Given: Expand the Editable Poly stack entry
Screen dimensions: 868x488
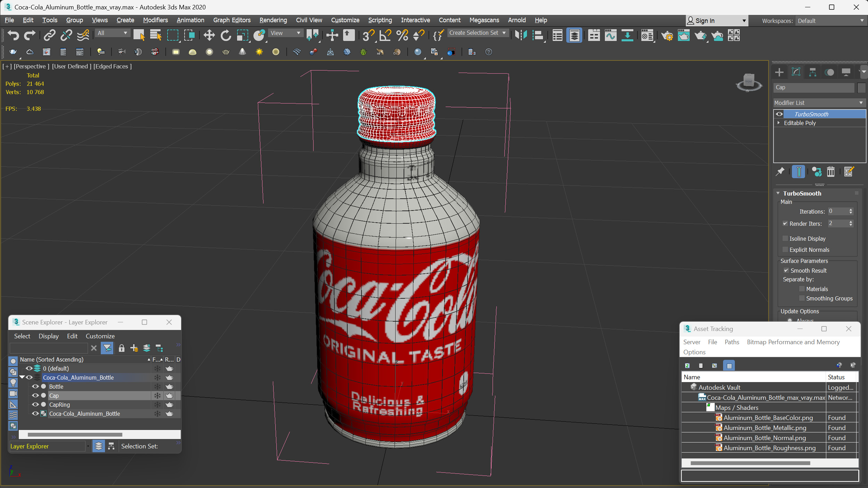Looking at the screenshot, I should point(779,123).
